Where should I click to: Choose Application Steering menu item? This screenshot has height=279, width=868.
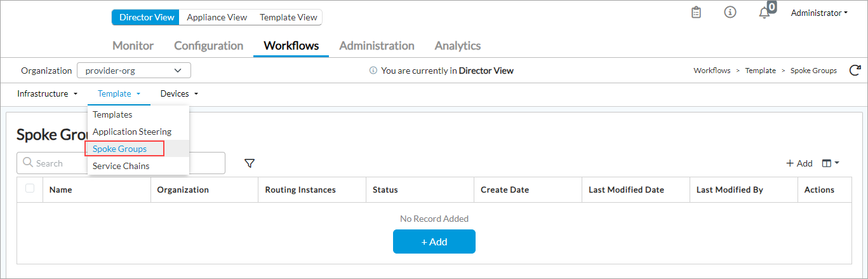(x=132, y=132)
